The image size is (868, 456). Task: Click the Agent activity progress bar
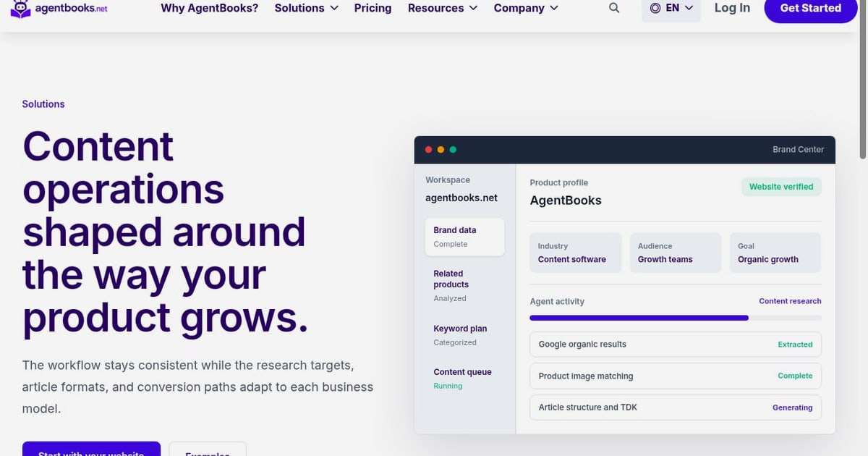(676, 318)
